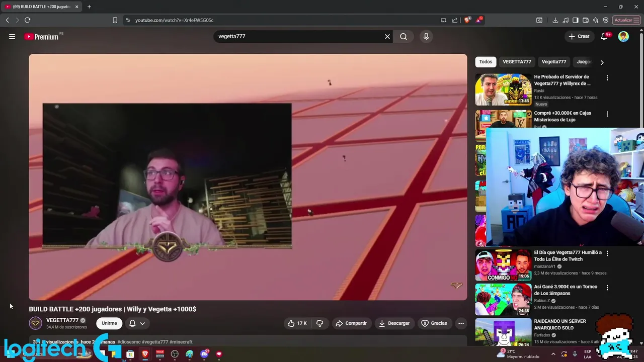Open account avatar menu
The width and height of the screenshot is (644, 362).
[x=623, y=36]
